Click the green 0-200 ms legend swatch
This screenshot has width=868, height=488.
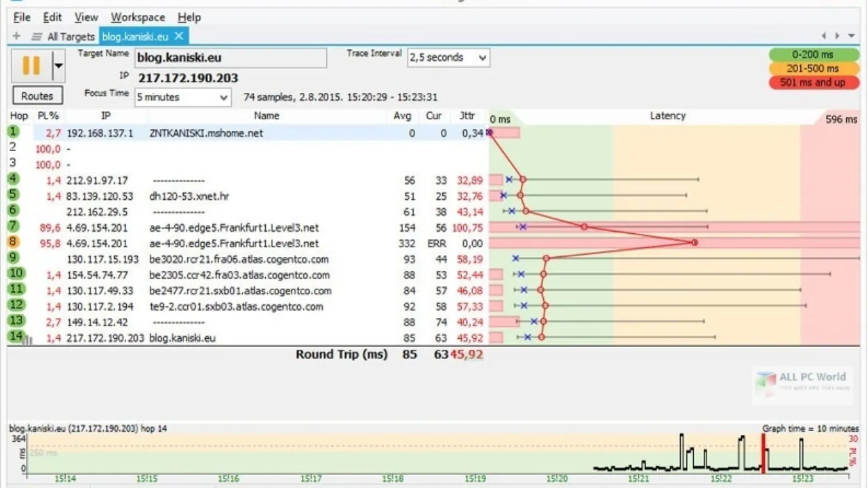click(x=813, y=54)
